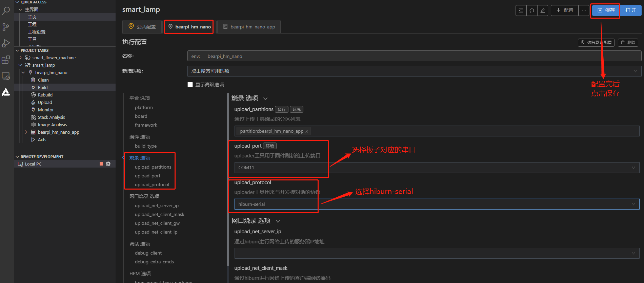The height and width of the screenshot is (283, 644).
Task: Collapse smart_lamp project node
Action: 20,65
